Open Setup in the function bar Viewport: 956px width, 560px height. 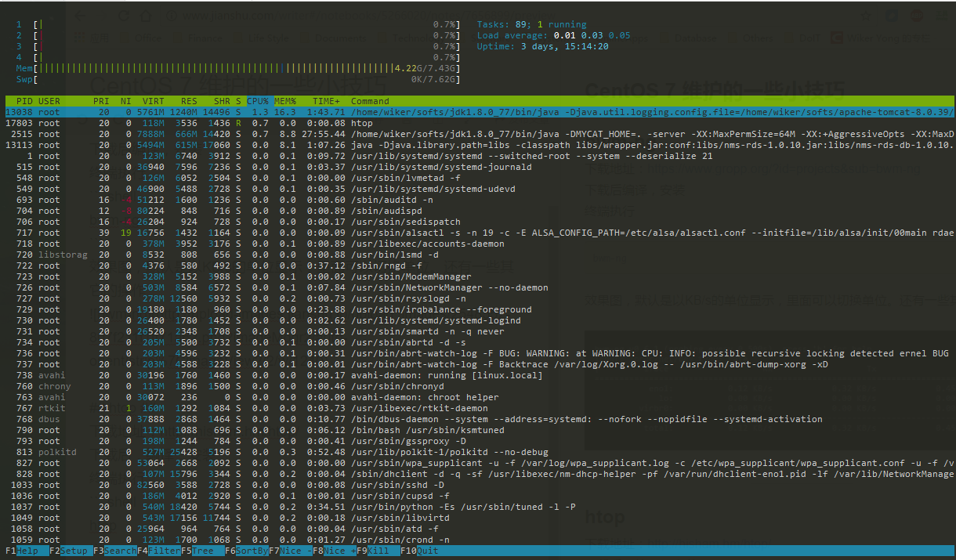[x=71, y=551]
